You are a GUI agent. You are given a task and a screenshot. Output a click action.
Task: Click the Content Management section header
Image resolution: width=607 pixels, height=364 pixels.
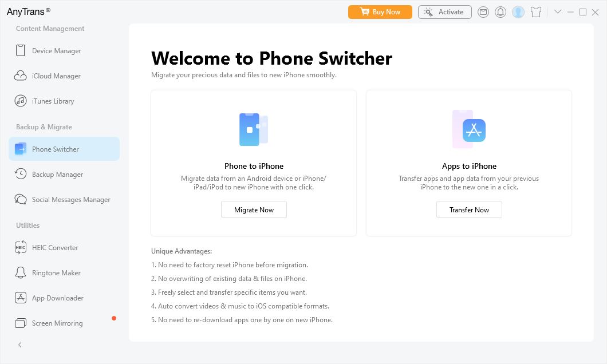50,29
